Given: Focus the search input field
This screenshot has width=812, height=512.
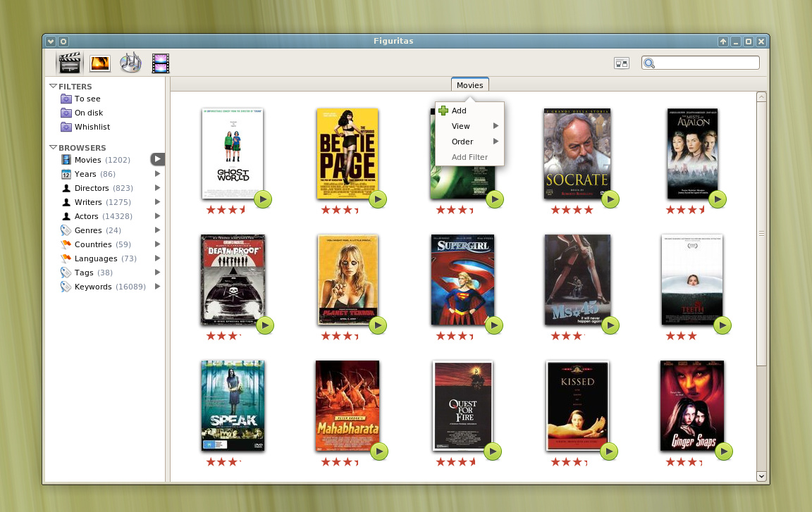Looking at the screenshot, I should tap(700, 63).
